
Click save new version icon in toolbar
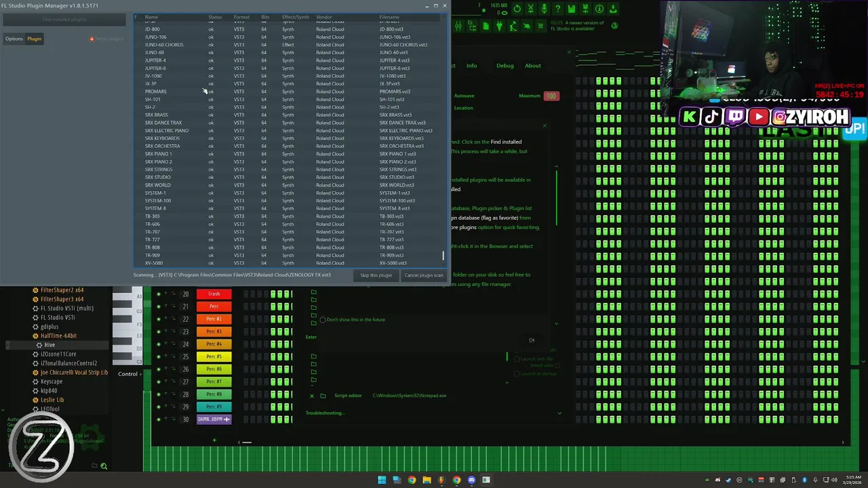[585, 9]
